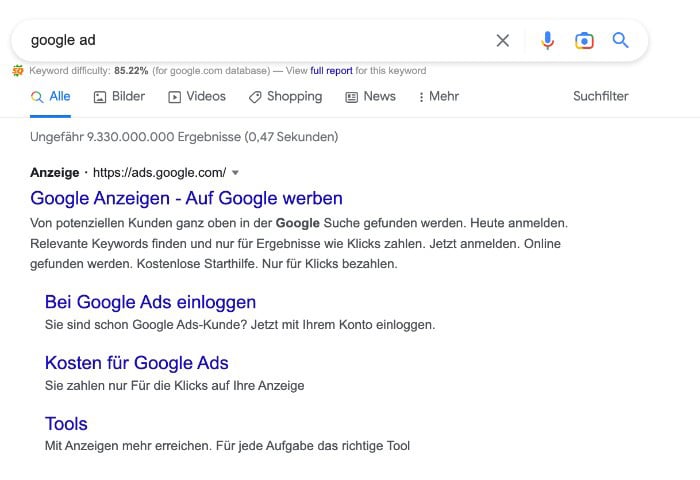700x480 pixels.
Task: Click 'Sie sind schon Google Ads-Kunde?' description text
Action: click(240, 325)
